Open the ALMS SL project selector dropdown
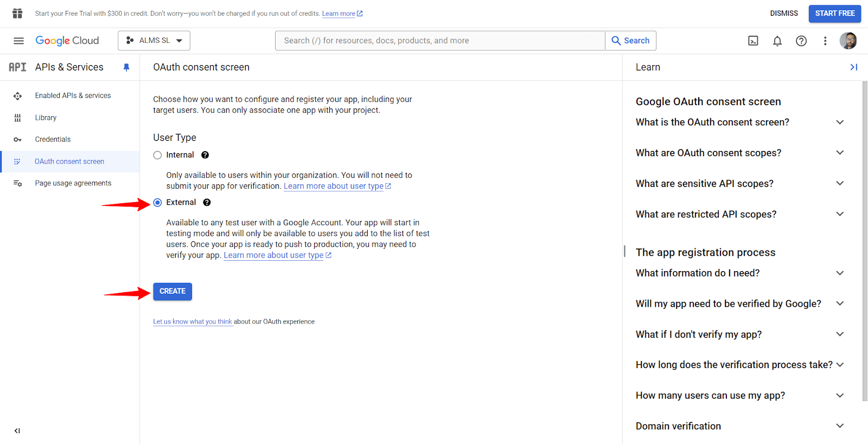The width and height of the screenshot is (868, 444). click(154, 41)
